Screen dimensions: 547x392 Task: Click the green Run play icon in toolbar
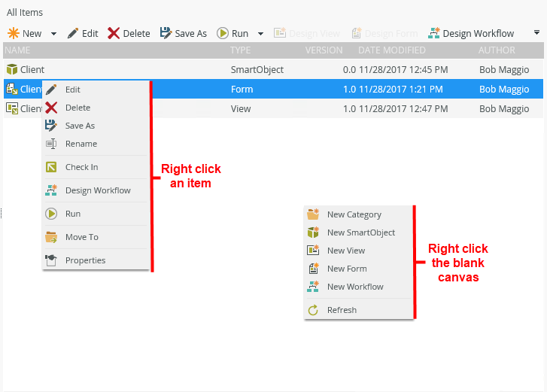(x=223, y=33)
